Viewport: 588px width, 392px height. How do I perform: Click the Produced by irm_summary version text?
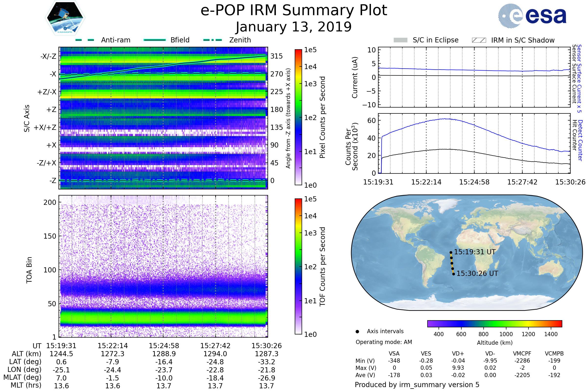(x=417, y=385)
